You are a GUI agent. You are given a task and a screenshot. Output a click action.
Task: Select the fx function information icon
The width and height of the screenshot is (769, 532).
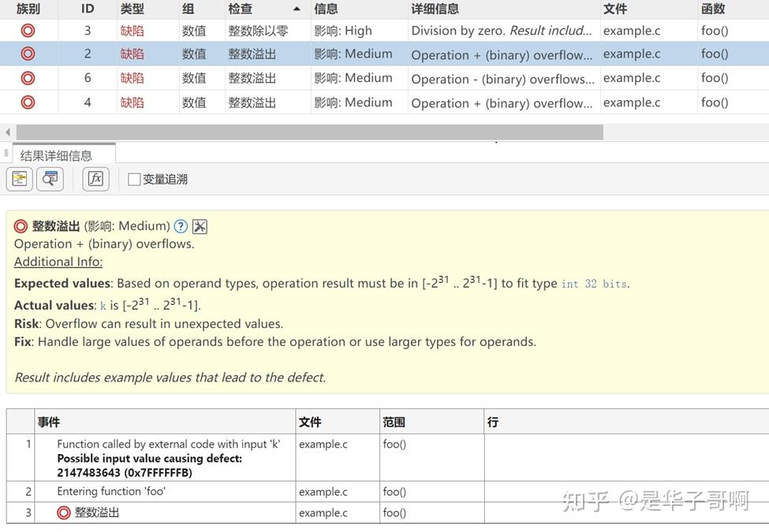pyautogui.click(x=95, y=179)
